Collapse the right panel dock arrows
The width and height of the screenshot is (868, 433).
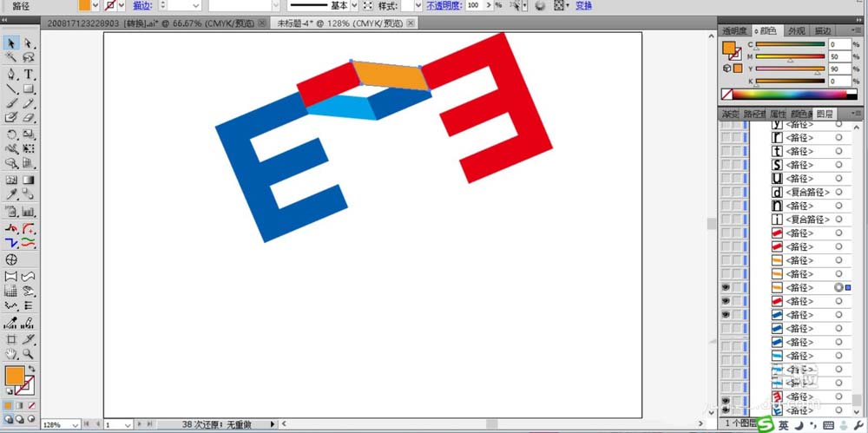tap(859, 20)
